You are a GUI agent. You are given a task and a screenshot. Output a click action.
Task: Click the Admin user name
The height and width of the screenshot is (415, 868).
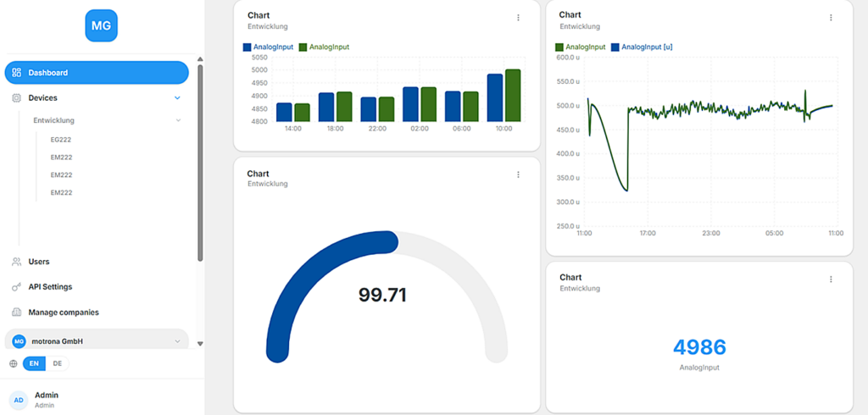coord(47,395)
